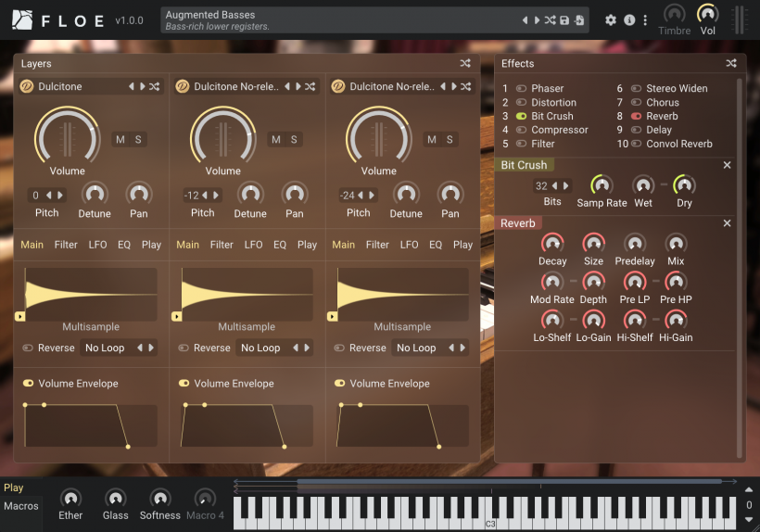This screenshot has width=760, height=532.
Task: Enable the Compressor effect
Action: [x=521, y=130]
